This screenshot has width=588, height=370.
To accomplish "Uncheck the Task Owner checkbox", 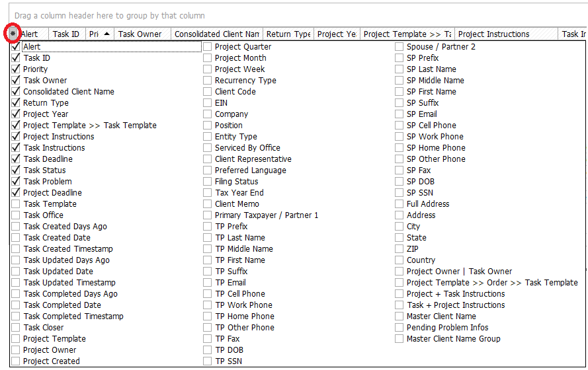I will click(x=16, y=81).
